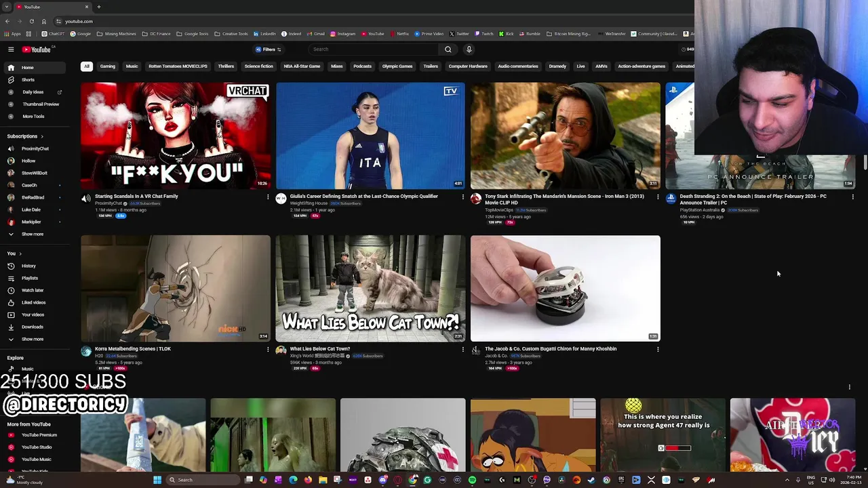Select the Science fiction filter chip
The width and height of the screenshot is (868, 488).
(x=258, y=66)
